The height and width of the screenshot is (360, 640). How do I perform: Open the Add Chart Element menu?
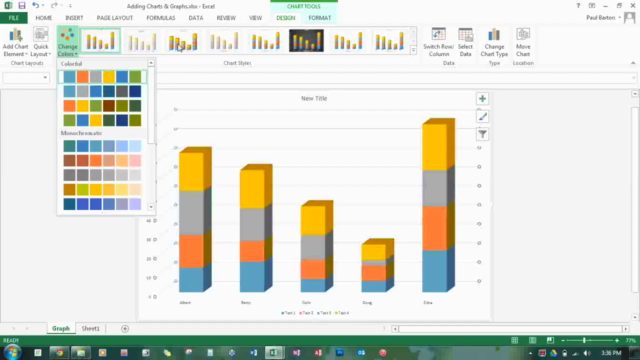pyautogui.click(x=16, y=42)
